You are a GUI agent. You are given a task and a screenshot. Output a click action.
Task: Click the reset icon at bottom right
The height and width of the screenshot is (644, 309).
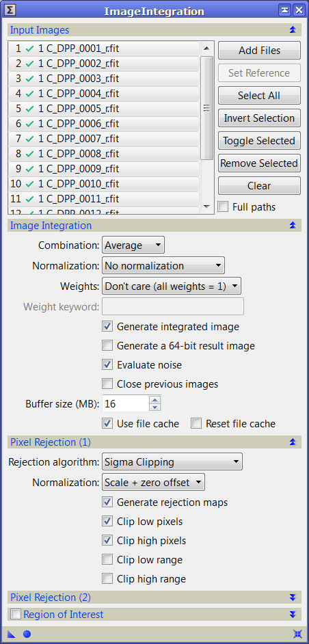[297, 634]
